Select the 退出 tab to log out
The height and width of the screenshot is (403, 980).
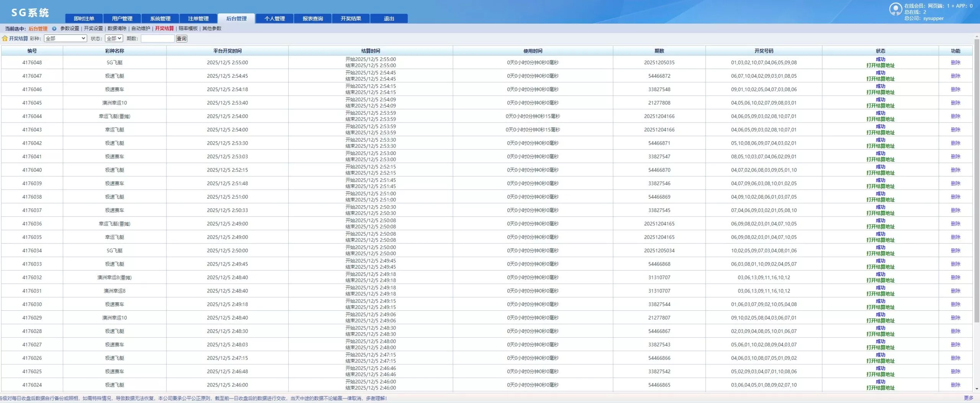click(x=389, y=19)
